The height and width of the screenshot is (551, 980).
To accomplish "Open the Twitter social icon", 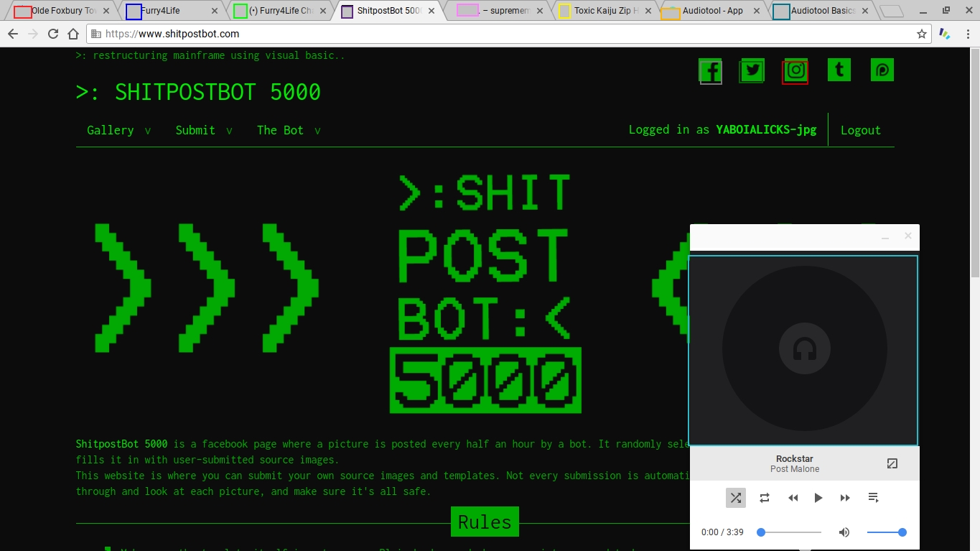I will click(x=752, y=70).
